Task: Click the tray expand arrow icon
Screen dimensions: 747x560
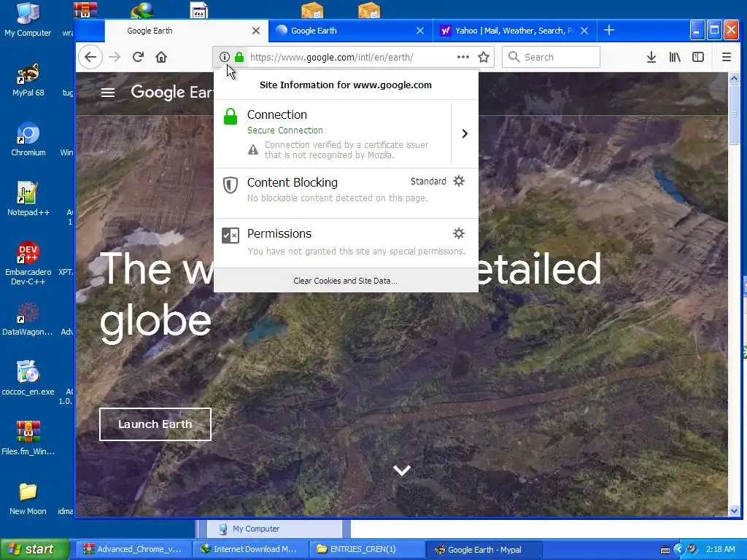Action: click(678, 549)
